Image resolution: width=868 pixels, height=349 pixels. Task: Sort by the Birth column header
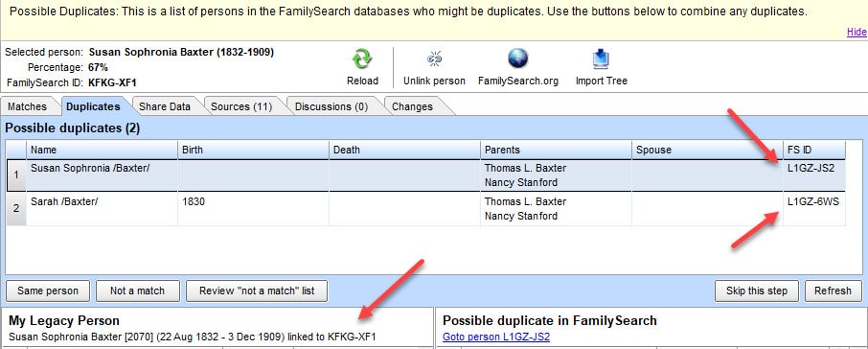[x=254, y=150]
